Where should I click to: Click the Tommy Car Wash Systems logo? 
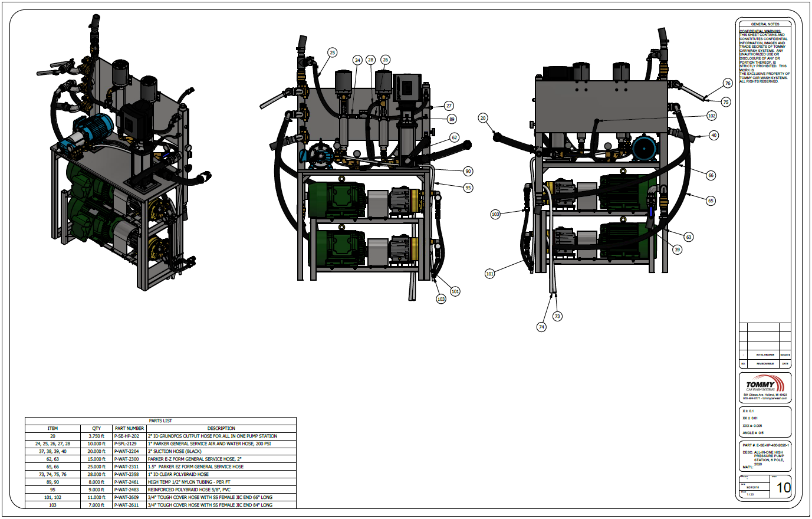[765, 384]
